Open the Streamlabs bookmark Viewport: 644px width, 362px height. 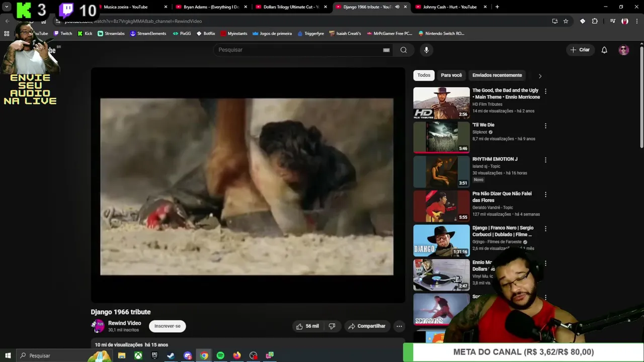click(111, 34)
